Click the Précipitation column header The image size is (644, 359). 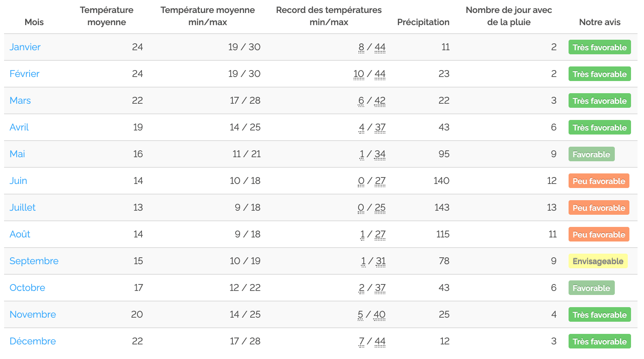coord(423,22)
